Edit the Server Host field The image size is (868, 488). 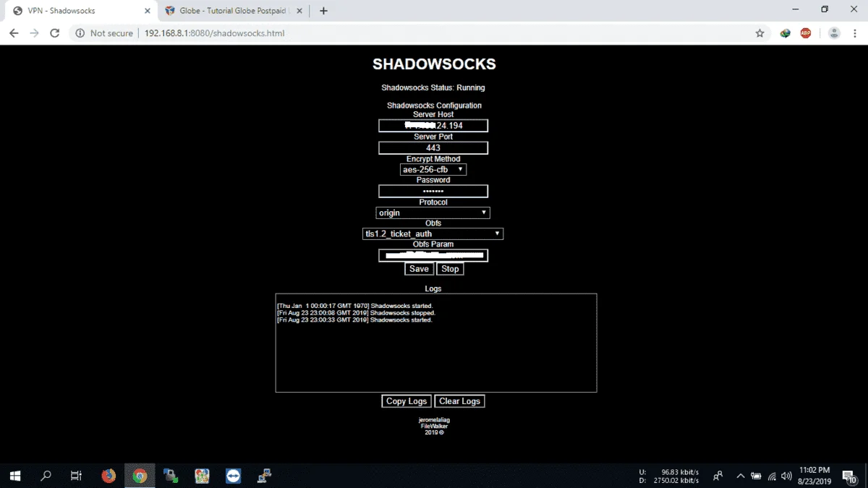[433, 126]
